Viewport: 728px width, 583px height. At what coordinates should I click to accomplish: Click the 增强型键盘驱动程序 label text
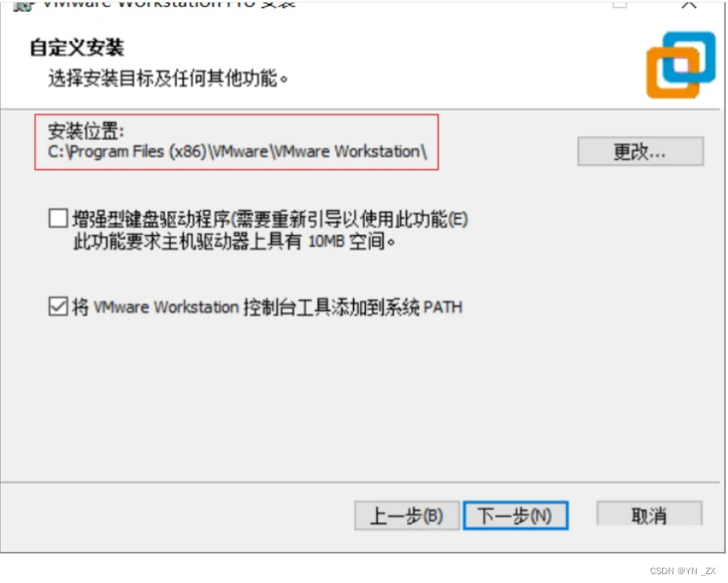coord(270,218)
